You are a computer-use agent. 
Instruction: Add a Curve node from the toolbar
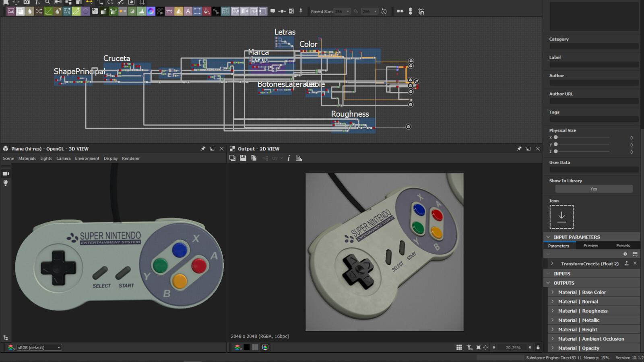click(48, 11)
